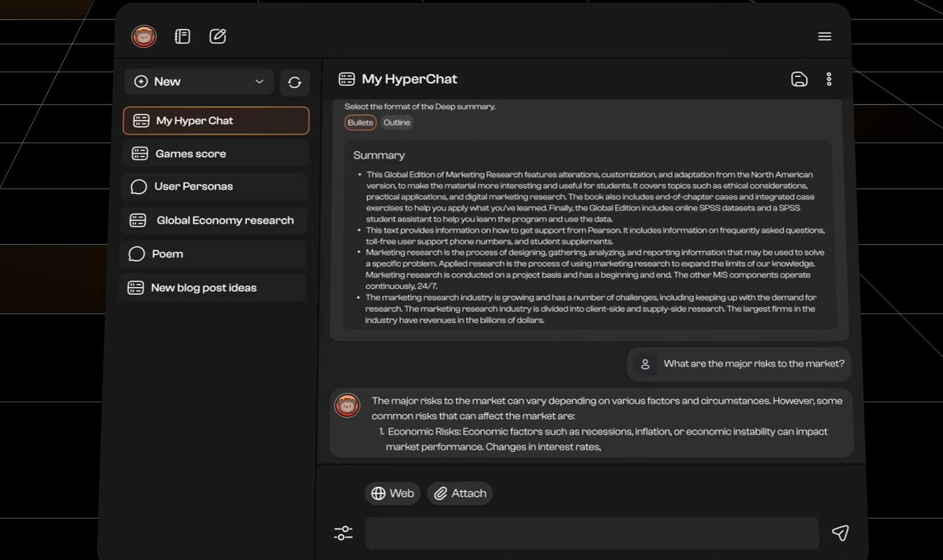Image resolution: width=943 pixels, height=560 pixels.
Task: Open chat settings sliders icon
Action: pos(343,533)
